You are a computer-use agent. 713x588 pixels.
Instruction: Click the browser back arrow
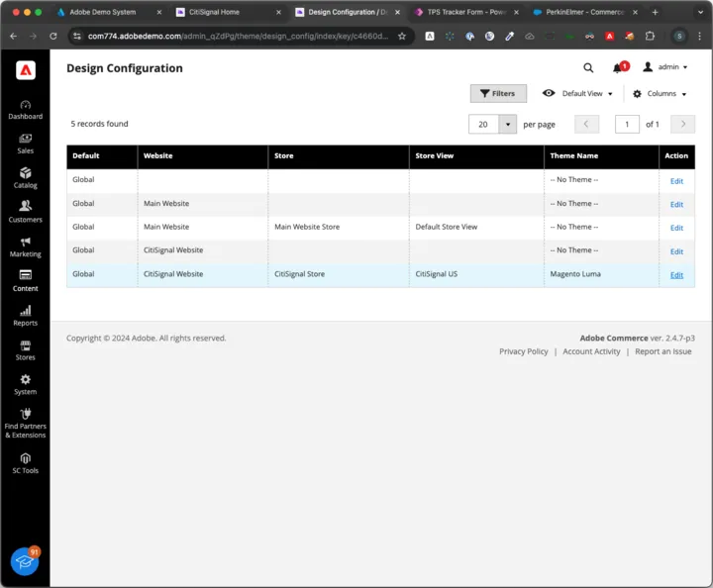[x=13, y=36]
